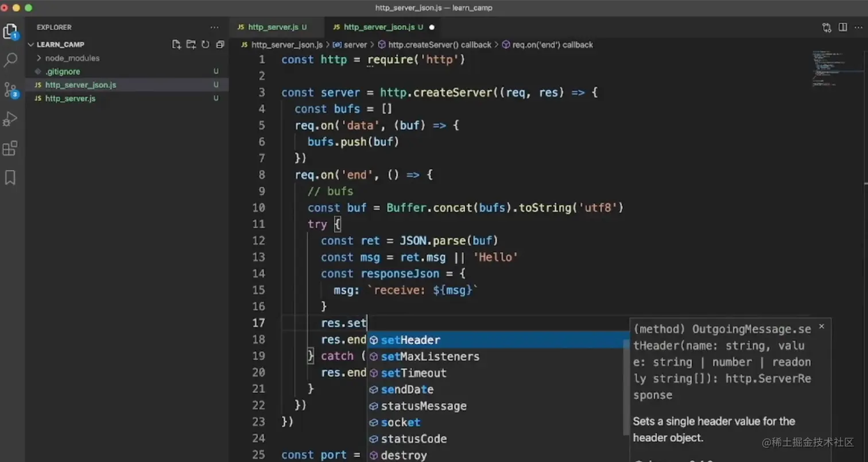868x462 pixels.
Task: Close the suggestion details popup
Action: click(821, 326)
